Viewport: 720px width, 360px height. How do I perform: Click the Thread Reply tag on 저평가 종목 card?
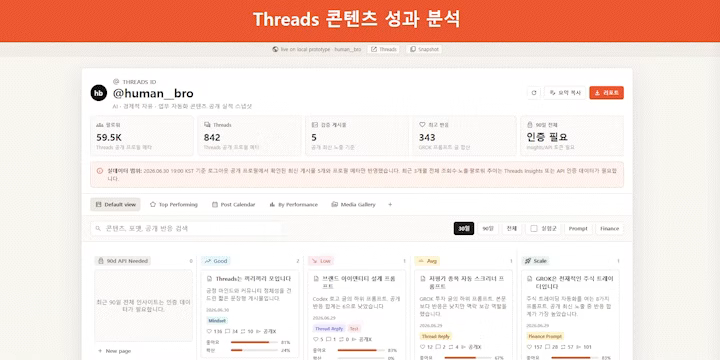tap(436, 336)
